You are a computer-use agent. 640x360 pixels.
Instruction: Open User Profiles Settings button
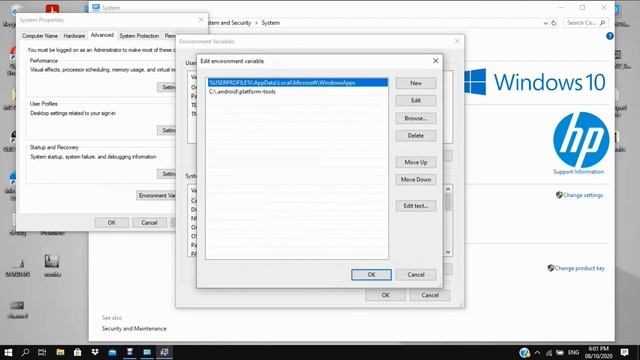[167, 131]
